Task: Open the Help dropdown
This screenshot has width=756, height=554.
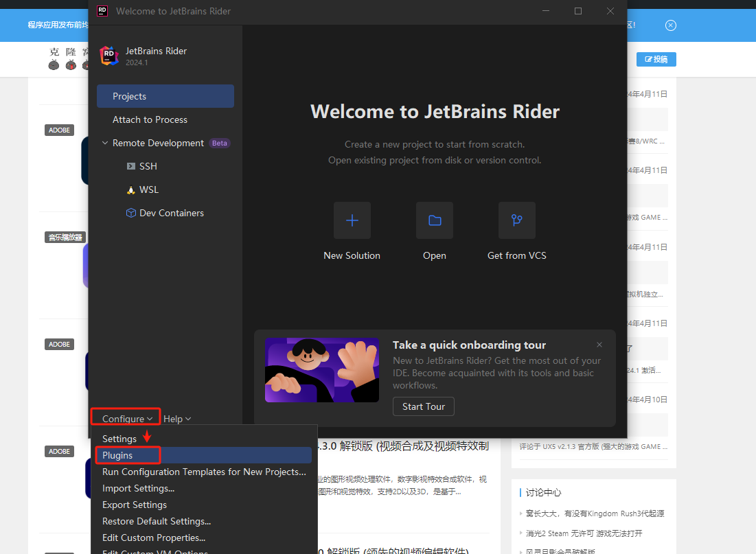Action: point(177,419)
